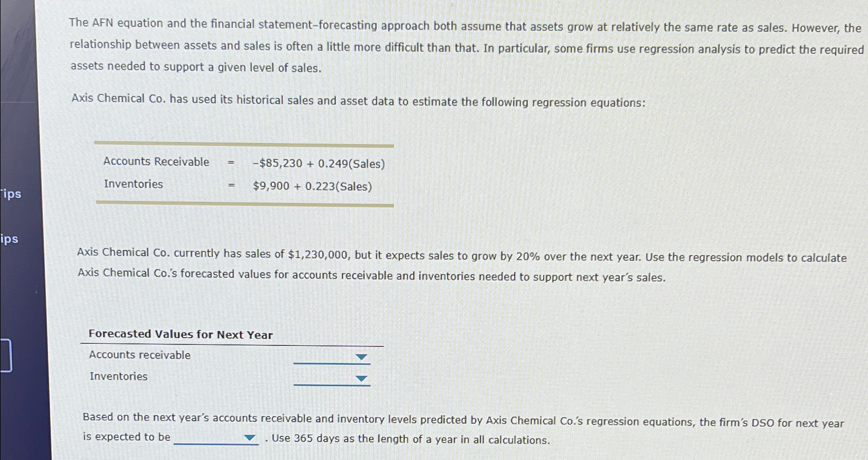This screenshot has height=460, width=868.
Task: Click the AFN equation opening paragraph
Action: (464, 46)
